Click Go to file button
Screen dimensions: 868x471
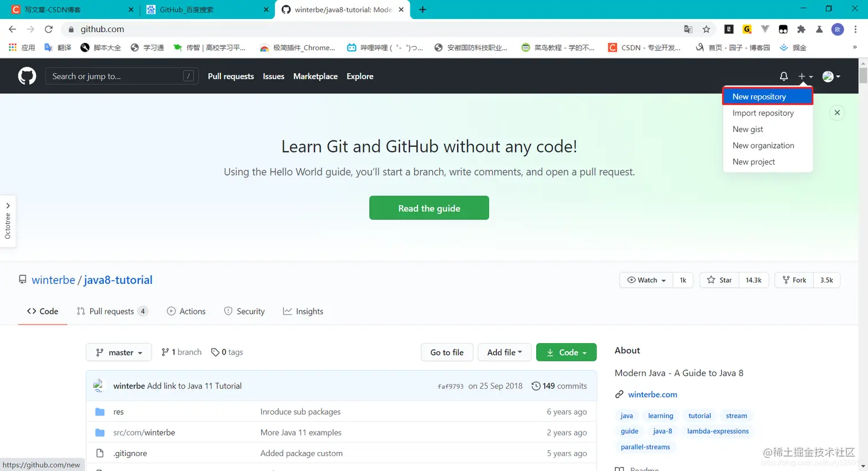coord(447,352)
